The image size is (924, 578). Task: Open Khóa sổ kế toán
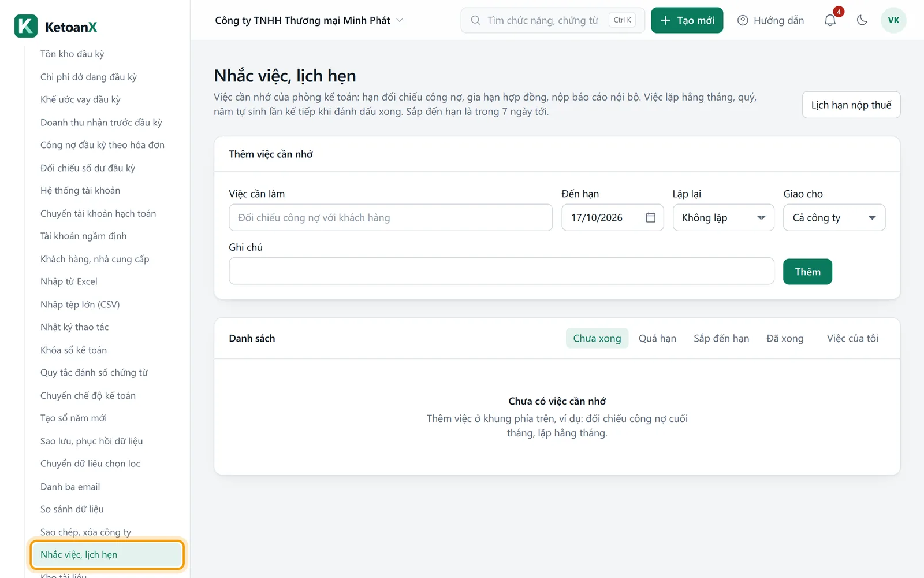tap(73, 350)
